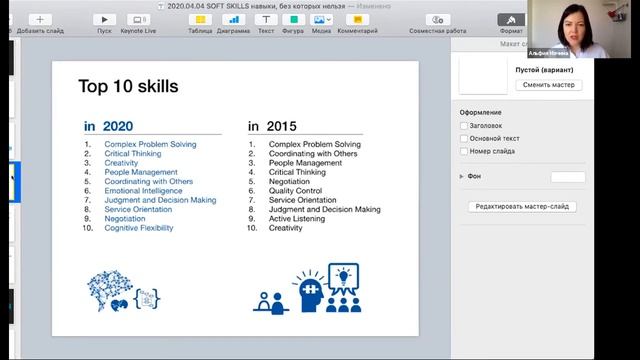The width and height of the screenshot is (640, 360).
Task: Click 'Service Orientation' in the 2015 list
Action: 302,200
